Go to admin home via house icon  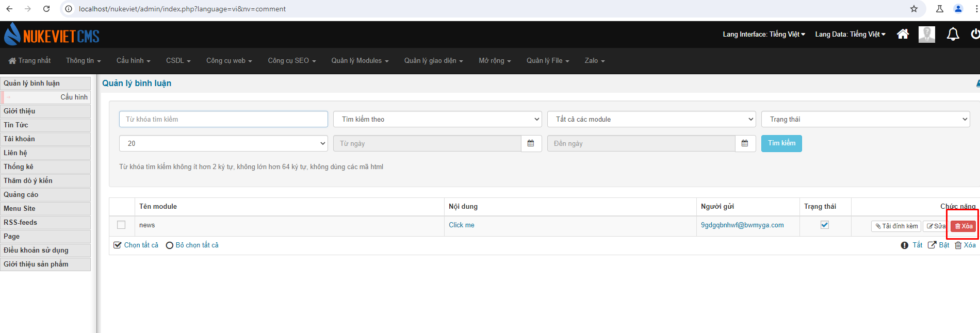[x=903, y=34]
